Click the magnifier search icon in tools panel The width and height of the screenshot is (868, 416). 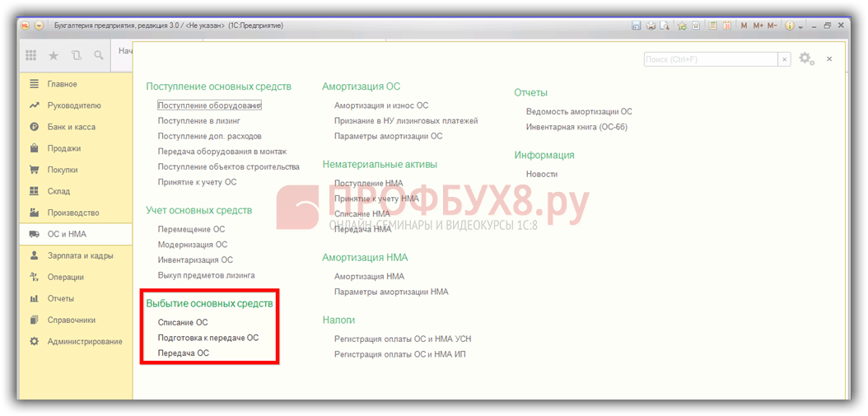point(98,55)
